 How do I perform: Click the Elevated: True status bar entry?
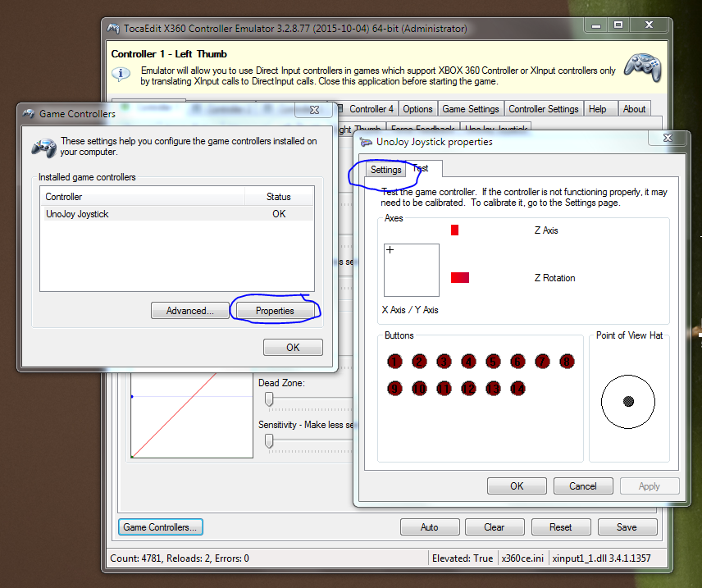coord(463,558)
